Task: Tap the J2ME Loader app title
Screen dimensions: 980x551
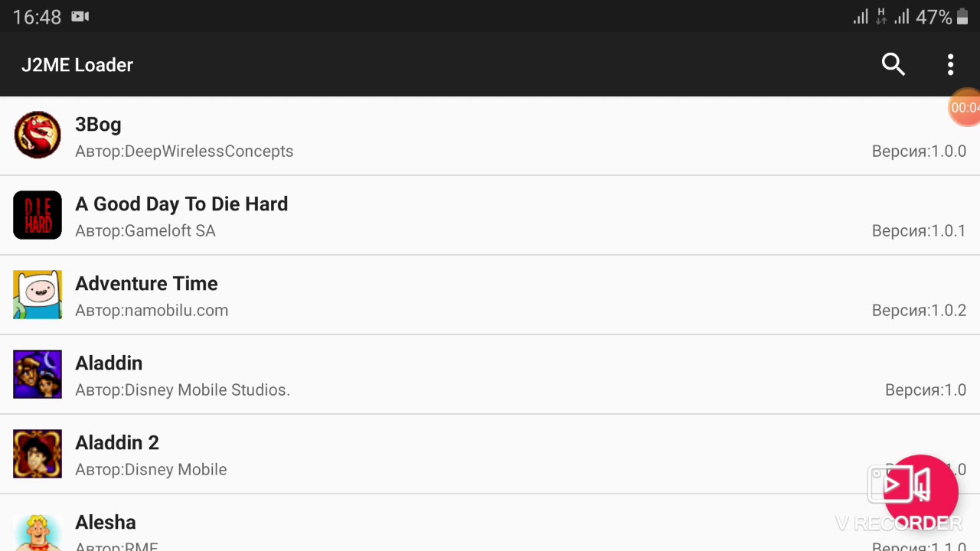Action: pyautogui.click(x=77, y=65)
